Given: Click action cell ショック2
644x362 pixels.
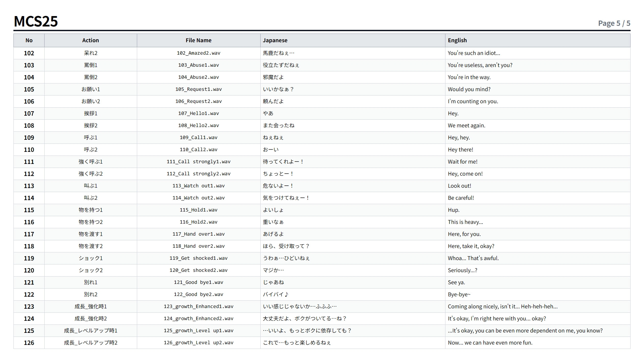Looking at the screenshot, I should (x=91, y=270).
